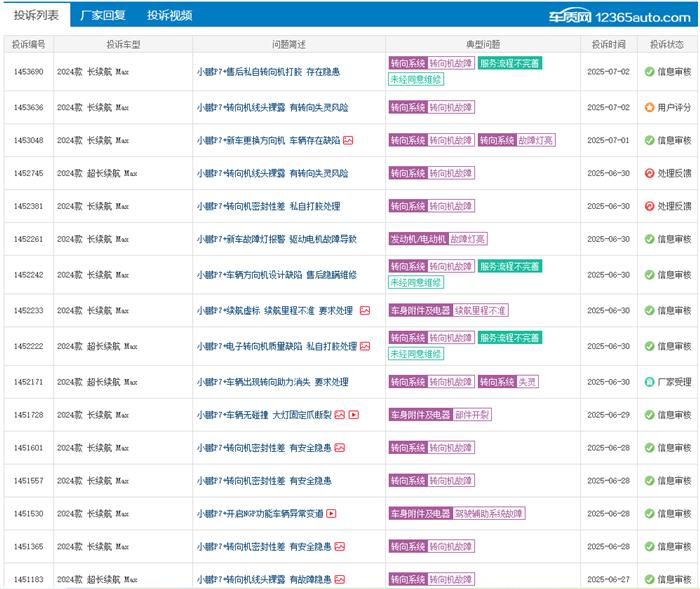
Task: Open image icon in complaint 1452233 row
Action: pos(365,310)
